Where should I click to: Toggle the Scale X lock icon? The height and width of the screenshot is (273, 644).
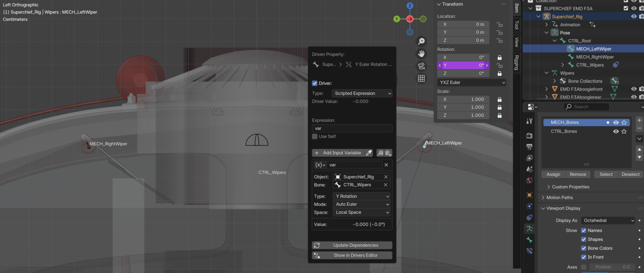pyautogui.click(x=500, y=100)
